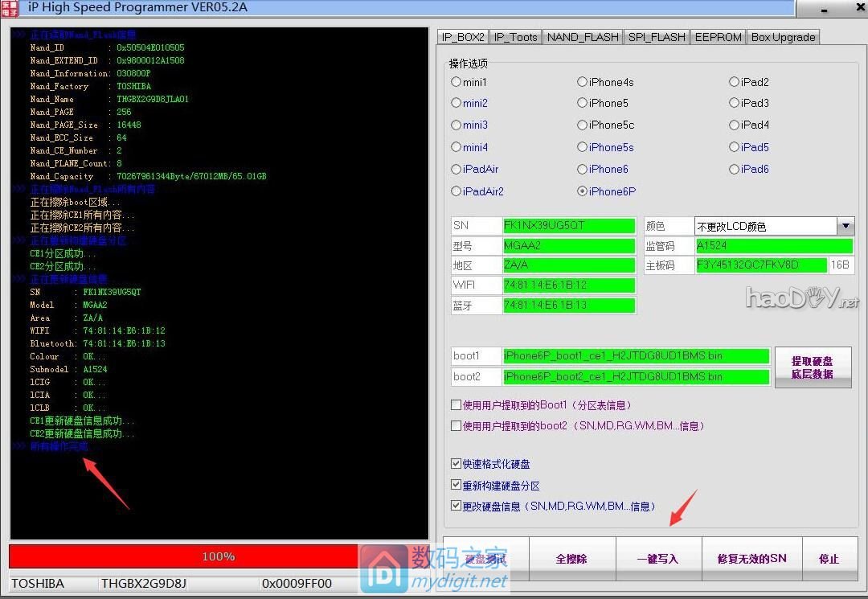Switch to the EEPROM tab
The image size is (868, 599).
pyautogui.click(x=718, y=37)
